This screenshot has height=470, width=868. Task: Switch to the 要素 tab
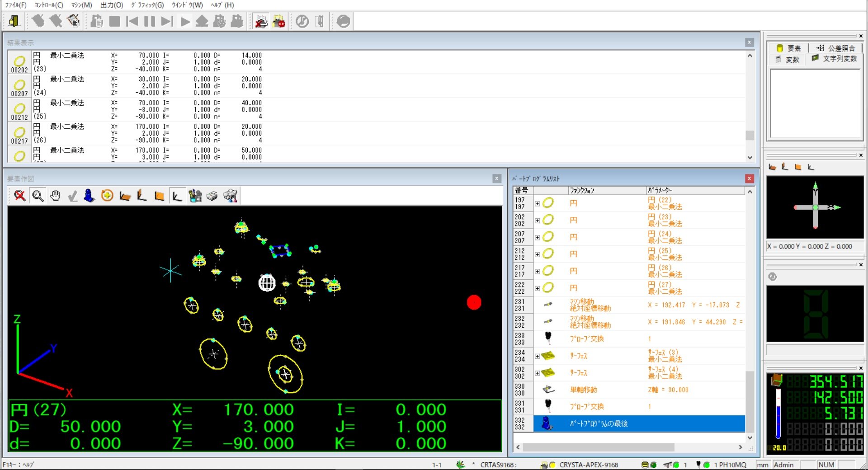pos(788,48)
